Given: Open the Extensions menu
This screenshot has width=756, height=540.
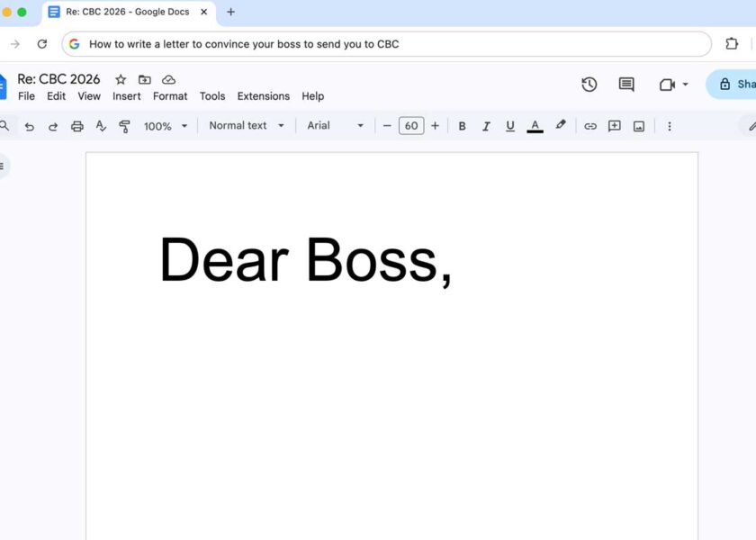Looking at the screenshot, I should click(263, 96).
